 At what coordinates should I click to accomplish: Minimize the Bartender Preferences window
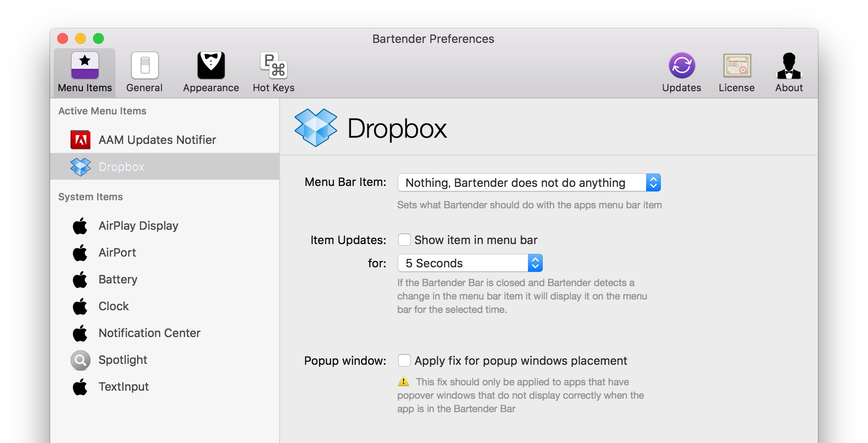pyautogui.click(x=81, y=38)
